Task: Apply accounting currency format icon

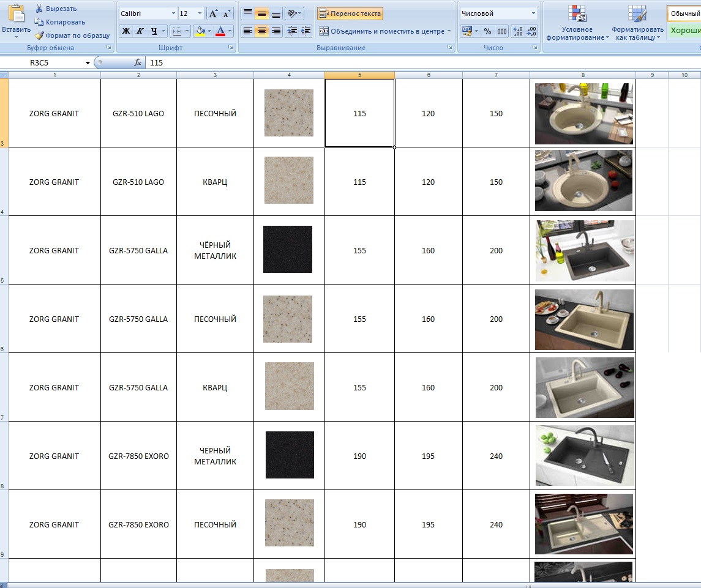Action: [467, 31]
